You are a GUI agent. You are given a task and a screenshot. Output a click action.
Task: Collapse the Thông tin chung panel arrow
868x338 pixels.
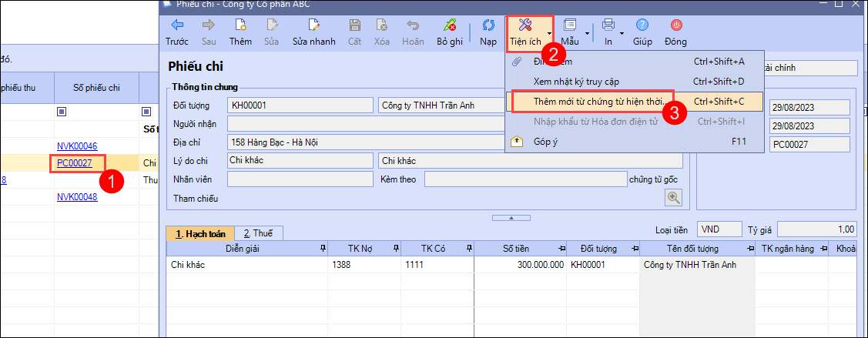(512, 218)
